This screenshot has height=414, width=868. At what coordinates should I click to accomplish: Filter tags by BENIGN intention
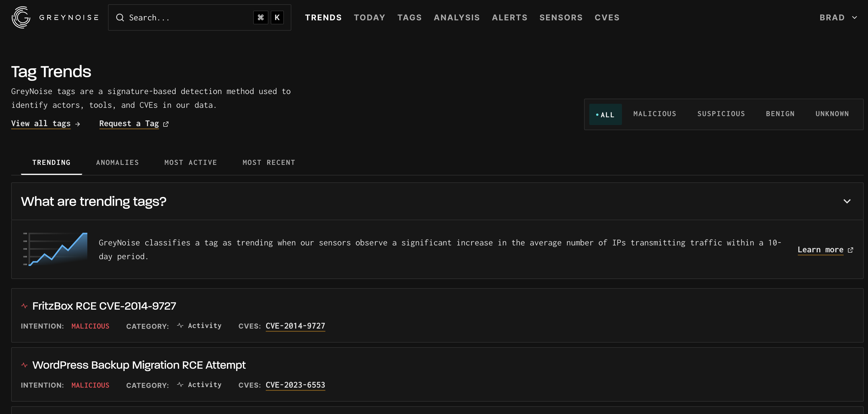(780, 114)
